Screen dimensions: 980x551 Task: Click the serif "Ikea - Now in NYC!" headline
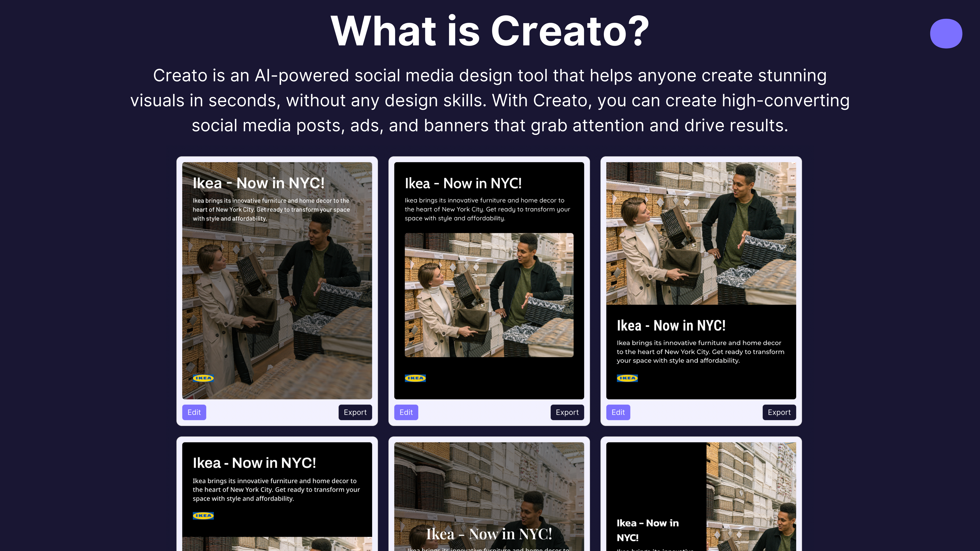(x=489, y=534)
